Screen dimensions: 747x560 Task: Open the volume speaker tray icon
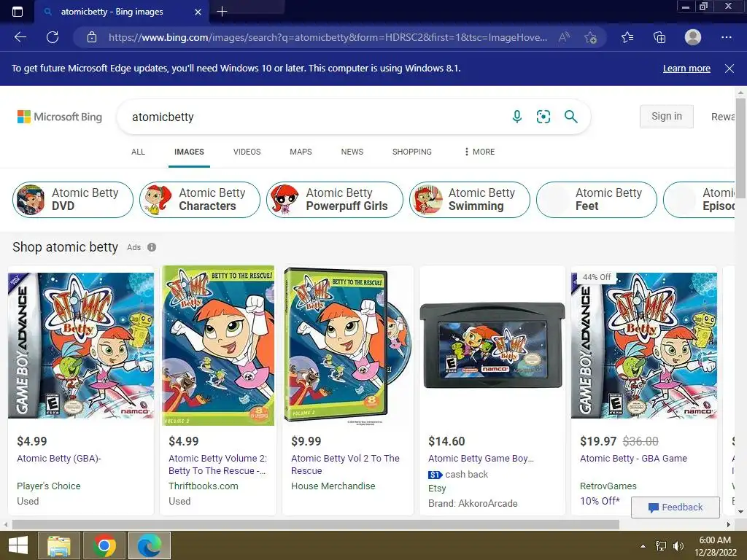678,546
